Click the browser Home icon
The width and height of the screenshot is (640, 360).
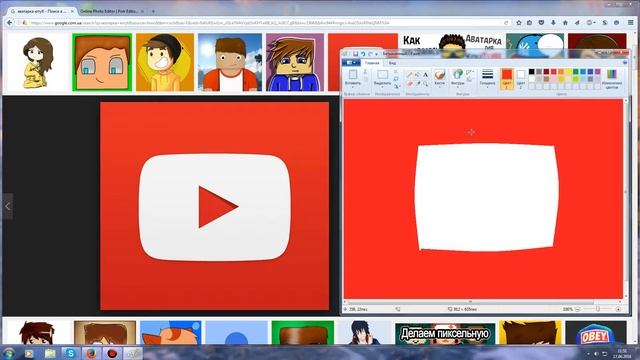tap(565, 23)
